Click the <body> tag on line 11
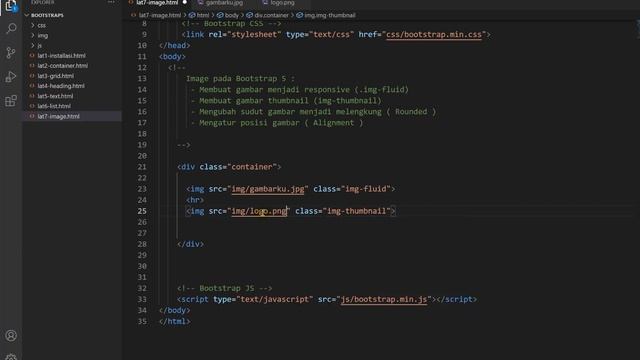This screenshot has width=640, height=360. (172, 57)
